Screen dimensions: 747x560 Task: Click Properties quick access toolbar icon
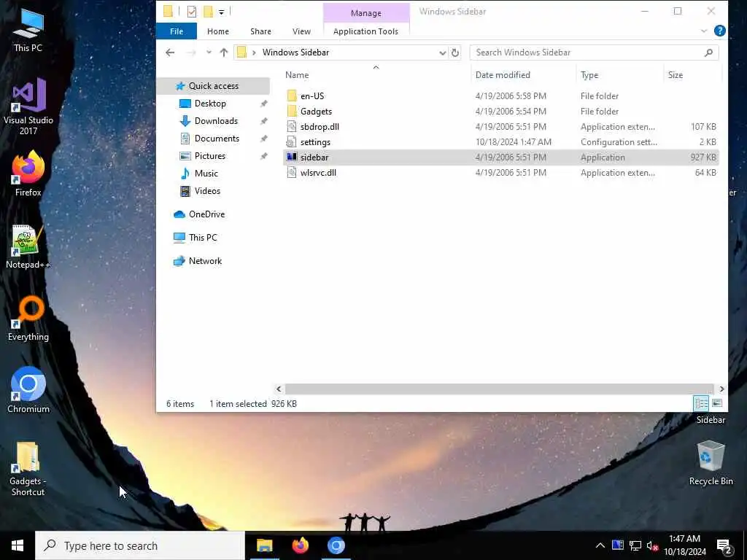[192, 12]
